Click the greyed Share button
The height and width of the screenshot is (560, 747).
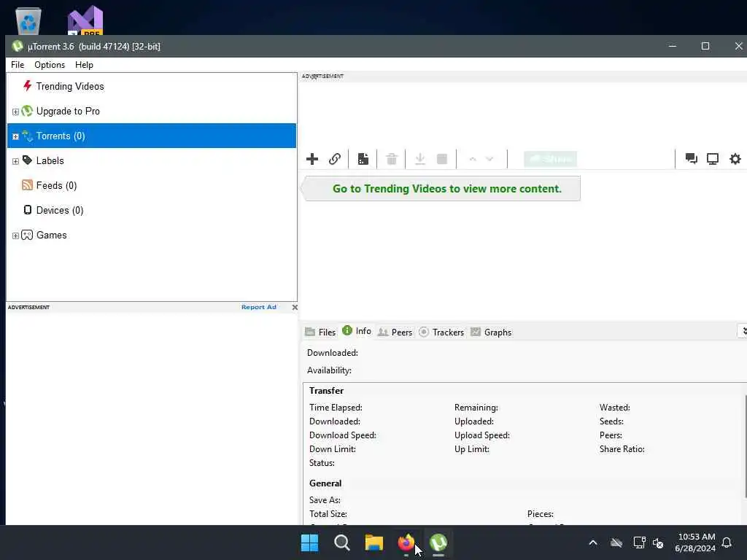(x=550, y=159)
